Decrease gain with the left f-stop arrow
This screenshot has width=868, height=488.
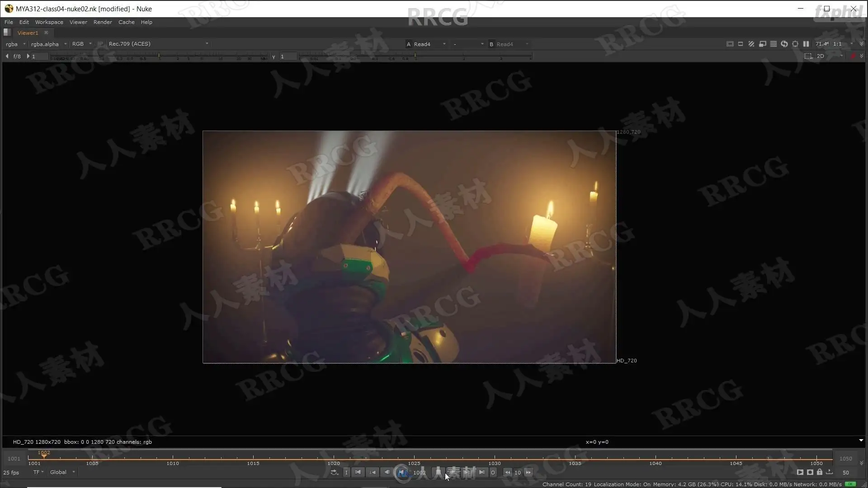click(x=7, y=56)
